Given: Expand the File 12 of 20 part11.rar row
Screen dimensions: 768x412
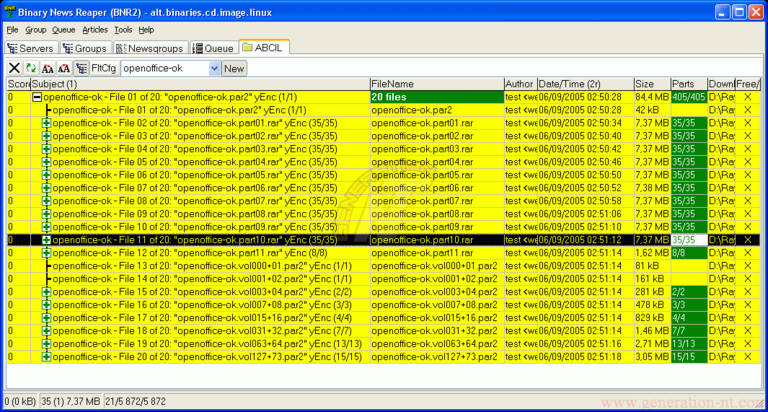Looking at the screenshot, I should [x=47, y=253].
